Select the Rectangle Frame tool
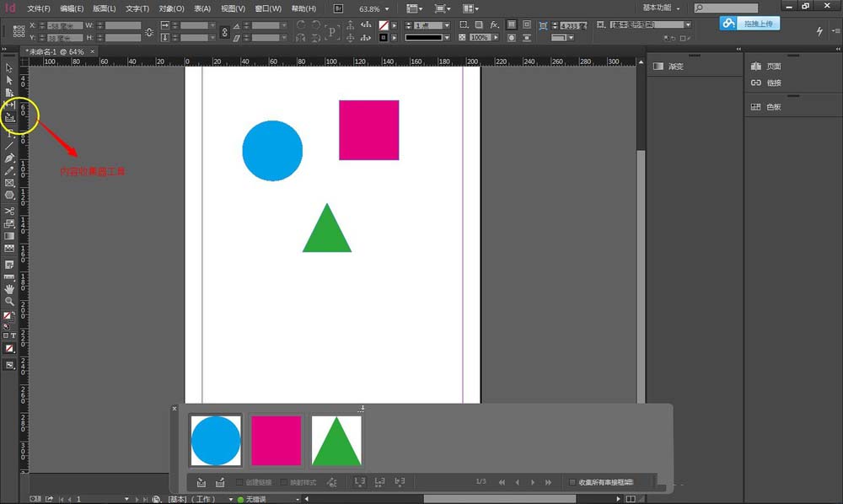843x504 pixels. 10,183
